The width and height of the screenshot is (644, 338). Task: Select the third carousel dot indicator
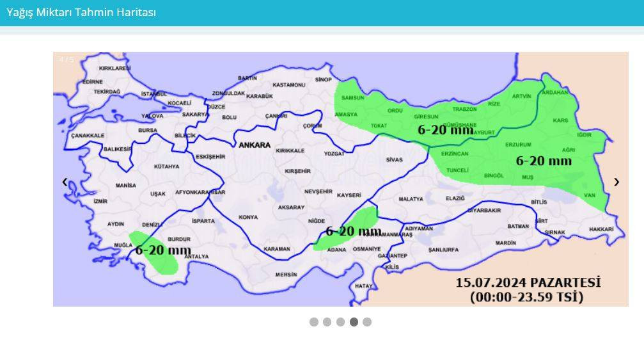pos(340,322)
